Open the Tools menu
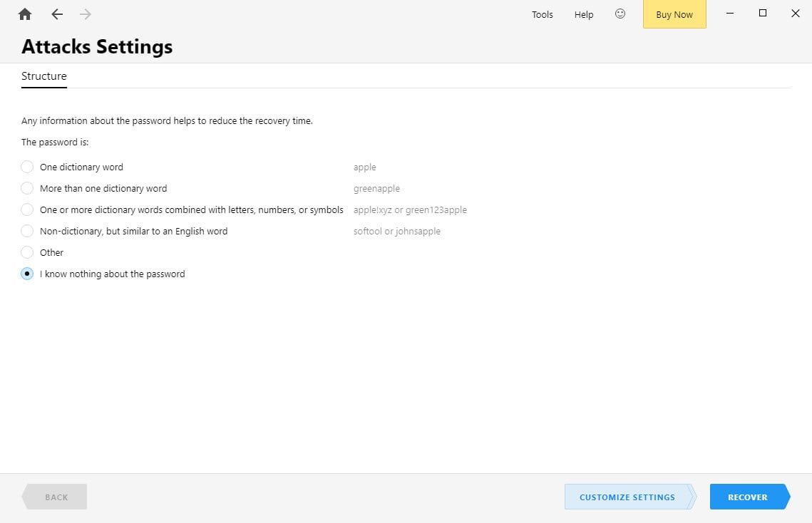 [x=543, y=14]
